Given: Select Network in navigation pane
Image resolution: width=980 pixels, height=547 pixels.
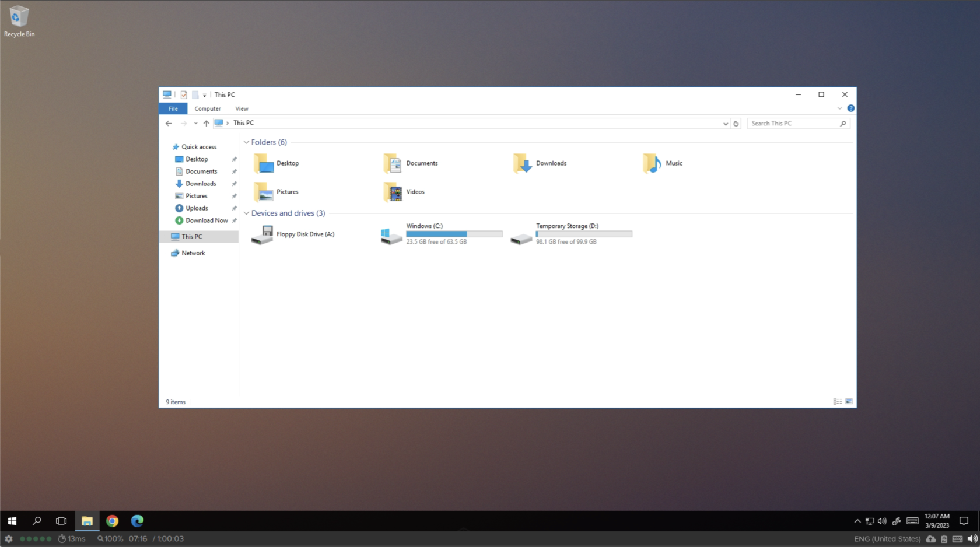Looking at the screenshot, I should 193,253.
